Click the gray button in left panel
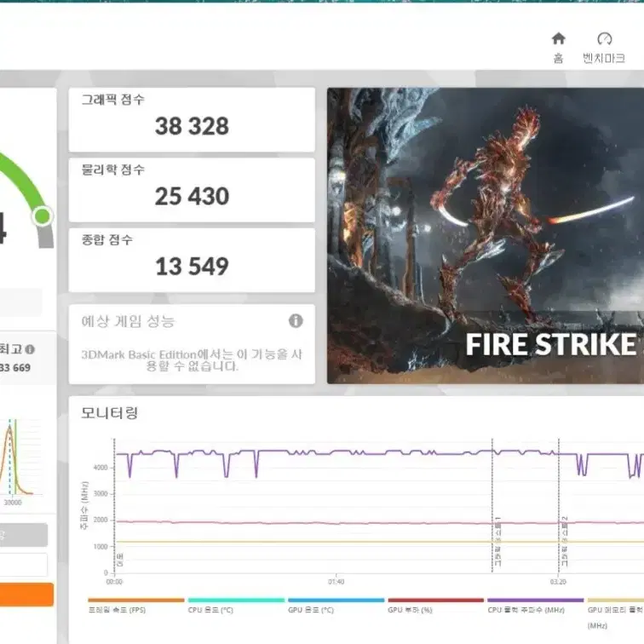Viewport: 644px width, 644px height. 23,534
